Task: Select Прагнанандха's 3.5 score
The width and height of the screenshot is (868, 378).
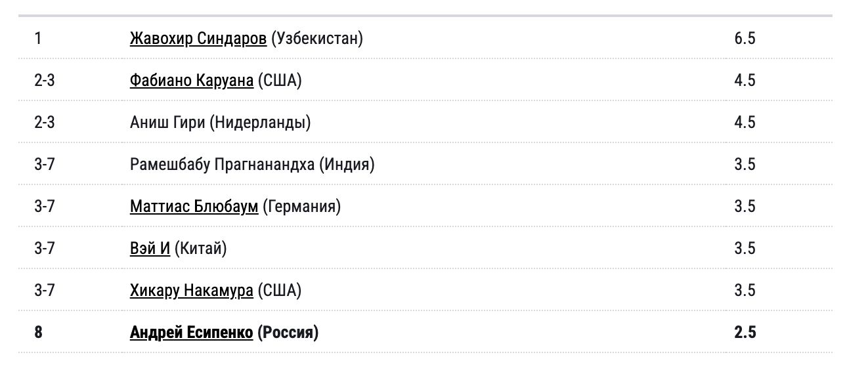Action: (745, 165)
